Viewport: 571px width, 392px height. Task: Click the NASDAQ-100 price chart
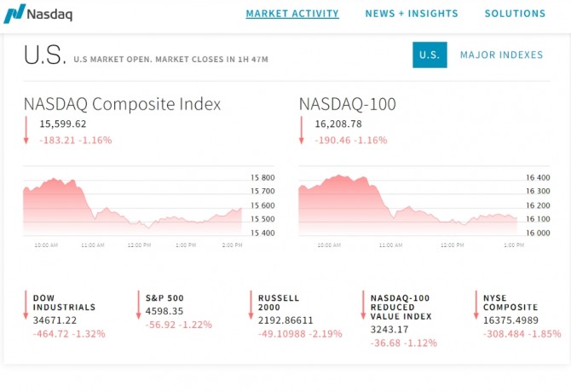tap(407, 205)
